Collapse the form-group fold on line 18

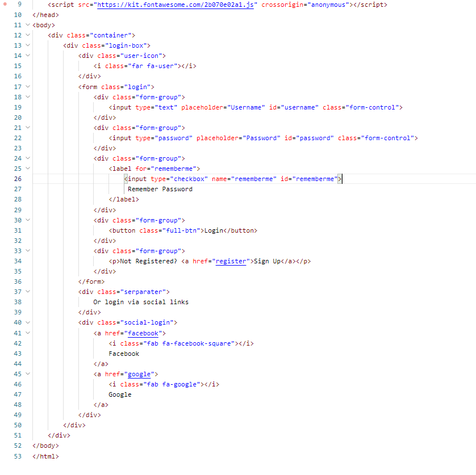(28, 97)
